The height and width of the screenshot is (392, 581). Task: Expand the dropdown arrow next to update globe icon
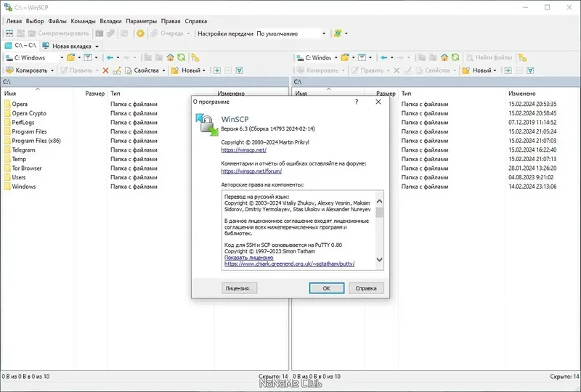[x=346, y=33]
